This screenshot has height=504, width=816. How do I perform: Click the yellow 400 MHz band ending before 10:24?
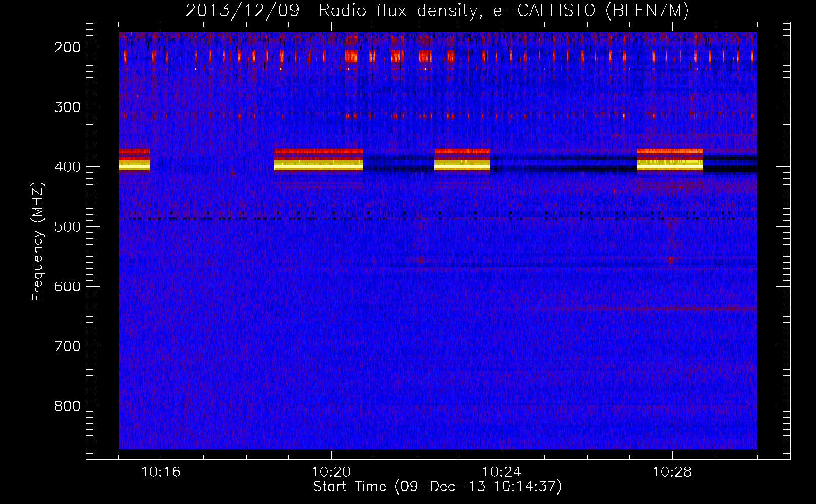pyautogui.click(x=462, y=165)
